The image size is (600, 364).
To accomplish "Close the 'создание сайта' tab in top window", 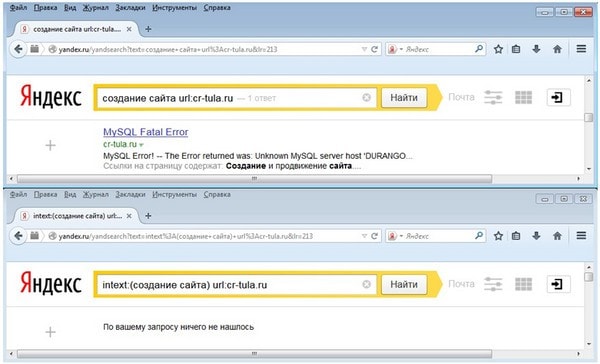I will pos(129,29).
